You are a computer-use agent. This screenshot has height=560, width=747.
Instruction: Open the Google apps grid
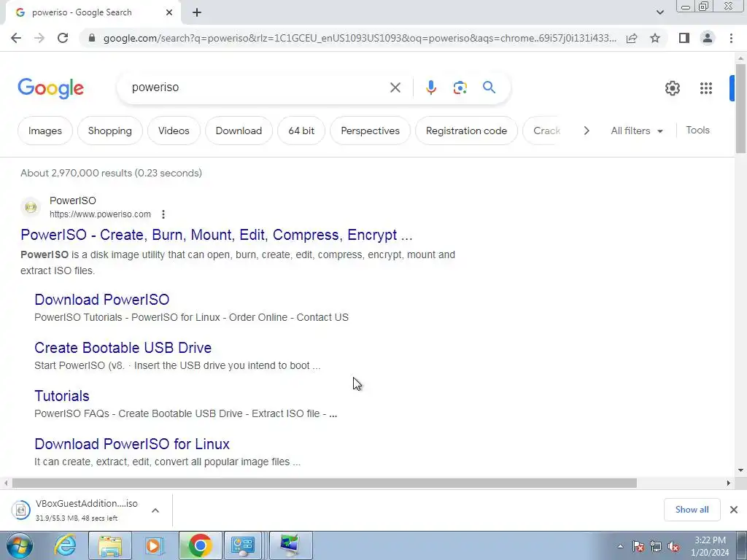(706, 88)
